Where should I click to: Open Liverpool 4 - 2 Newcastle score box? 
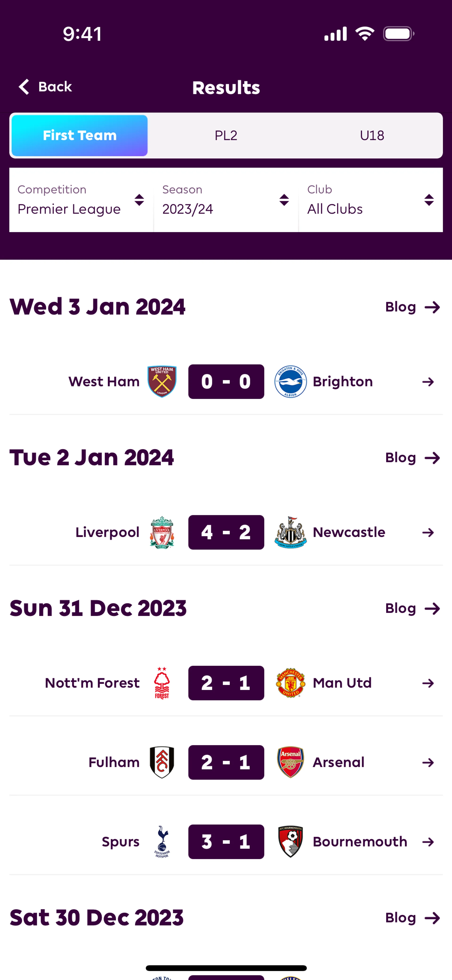point(226,532)
